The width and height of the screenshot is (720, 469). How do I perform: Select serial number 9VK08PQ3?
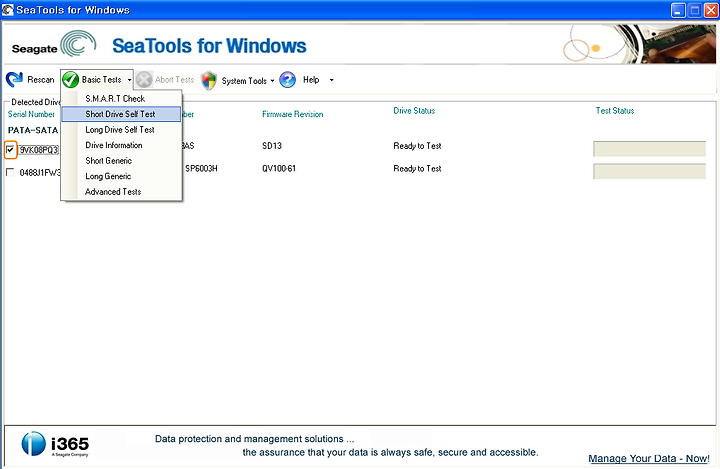click(39, 150)
